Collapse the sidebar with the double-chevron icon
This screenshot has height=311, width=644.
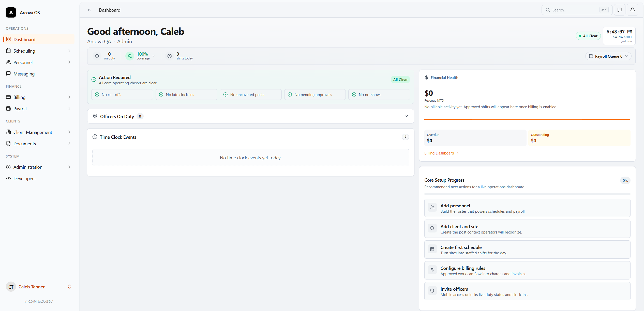click(x=89, y=10)
